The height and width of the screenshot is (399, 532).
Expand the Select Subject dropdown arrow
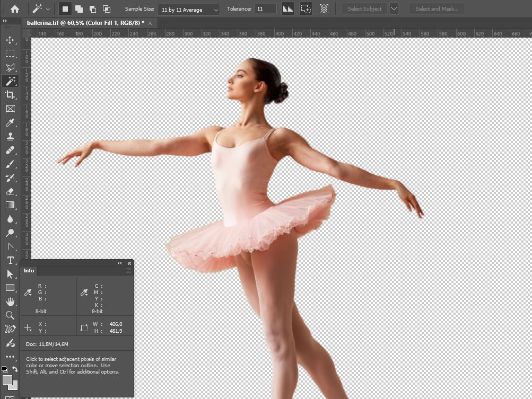(x=394, y=9)
